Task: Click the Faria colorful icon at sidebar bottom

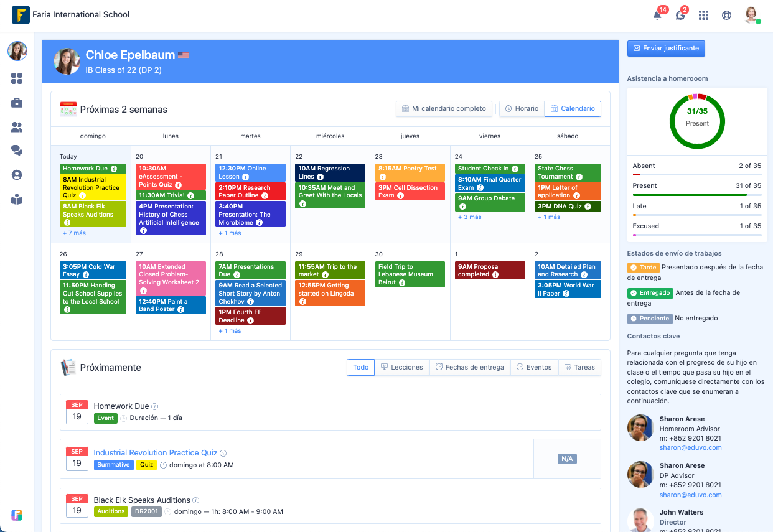Action: pos(17,515)
